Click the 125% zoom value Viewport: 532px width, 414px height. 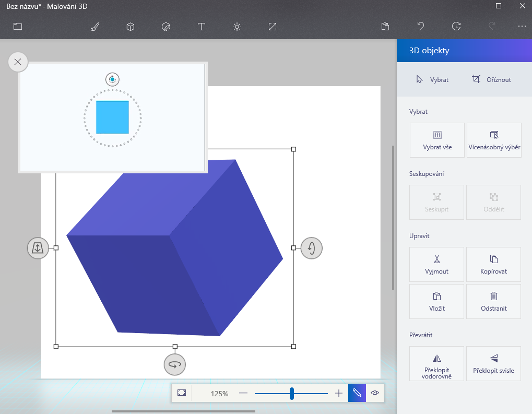[x=219, y=394]
